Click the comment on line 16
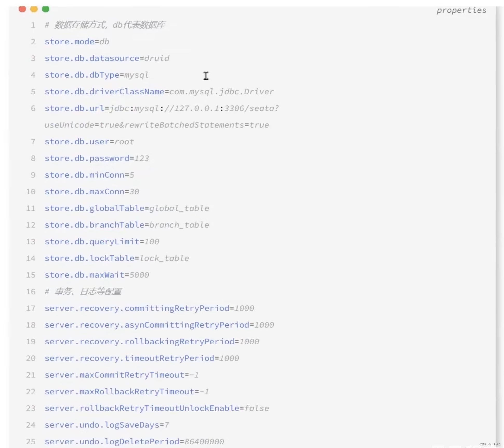Image resolution: width=504 pixels, height=448 pixels. pyautogui.click(x=83, y=292)
